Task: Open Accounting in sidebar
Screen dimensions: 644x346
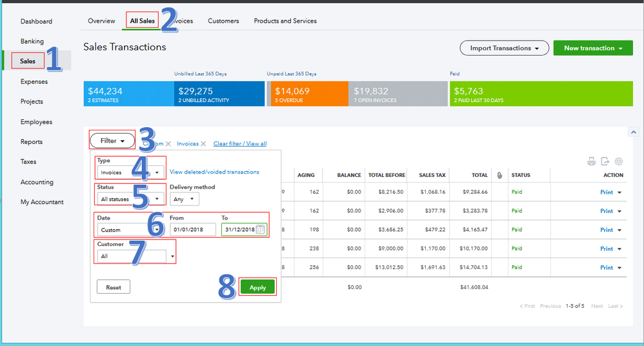Action: [x=37, y=182]
